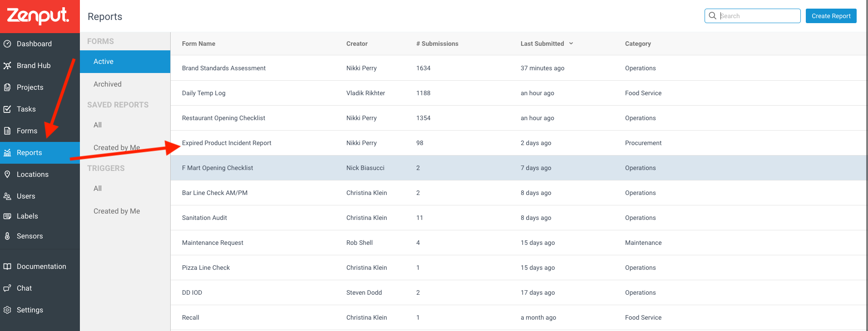This screenshot has width=868, height=331.
Task: Select Created by Me under Triggers
Action: pyautogui.click(x=125, y=211)
